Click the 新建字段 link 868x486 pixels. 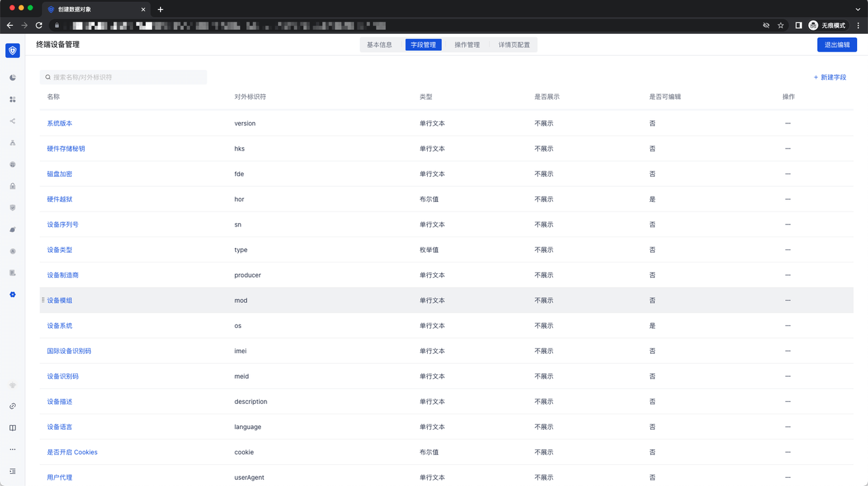pyautogui.click(x=830, y=77)
